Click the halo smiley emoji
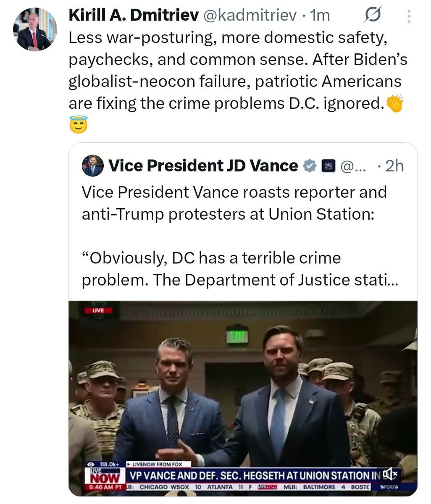Image resolution: width=431 pixels, height=504 pixels. coord(79,124)
